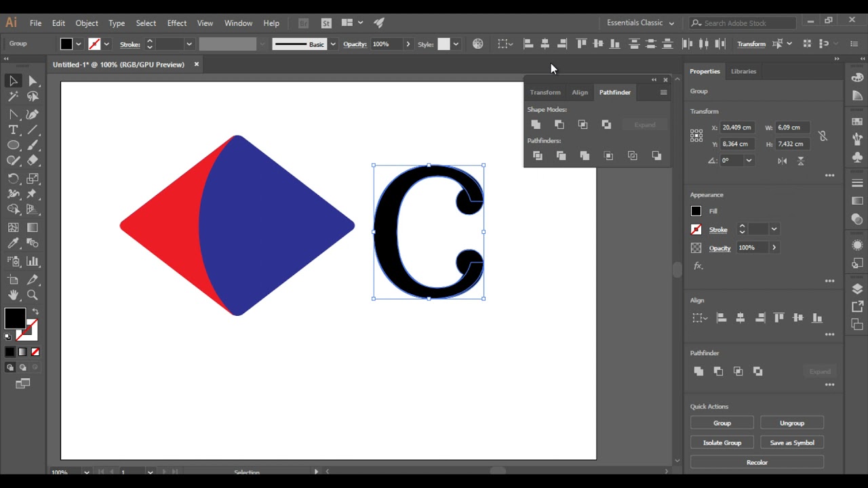Viewport: 868px width, 488px height.
Task: Open rotation angle dropdown
Action: pos(749,161)
